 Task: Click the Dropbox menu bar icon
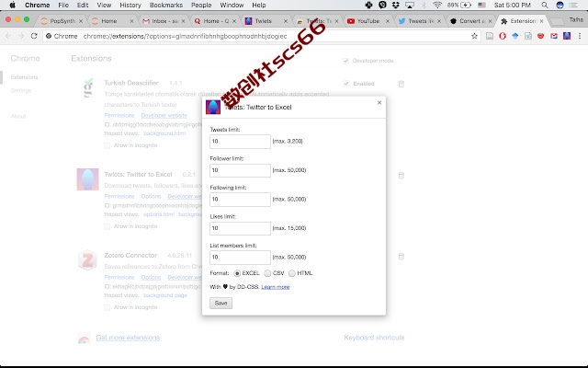[395, 5]
